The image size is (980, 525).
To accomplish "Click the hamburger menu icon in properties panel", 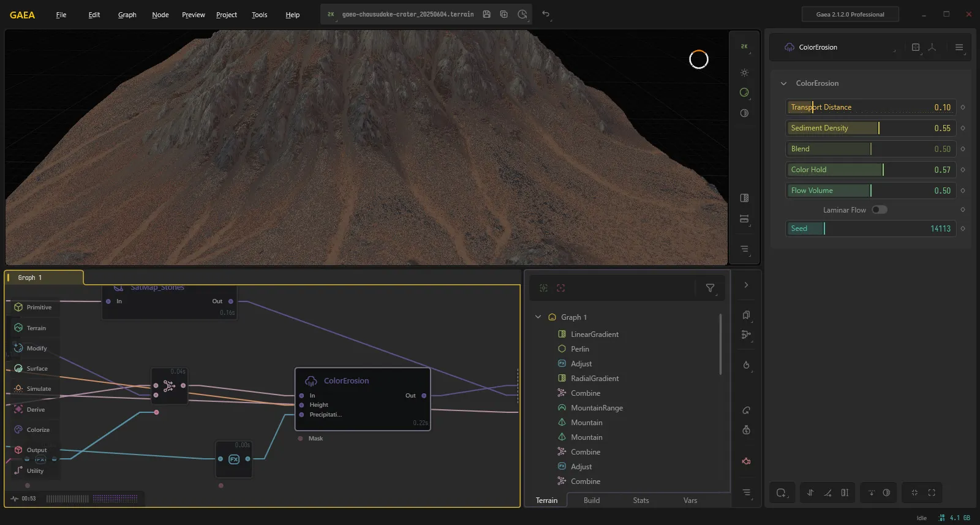I will tap(959, 47).
